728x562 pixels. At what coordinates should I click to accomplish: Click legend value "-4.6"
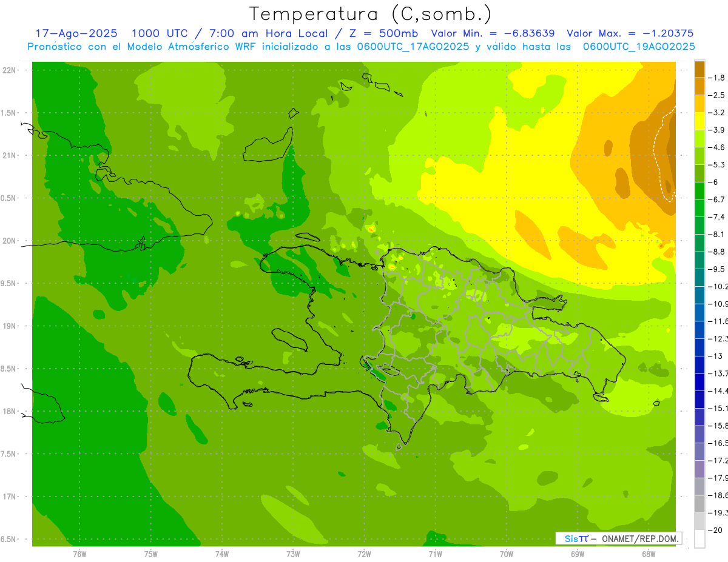(717, 147)
